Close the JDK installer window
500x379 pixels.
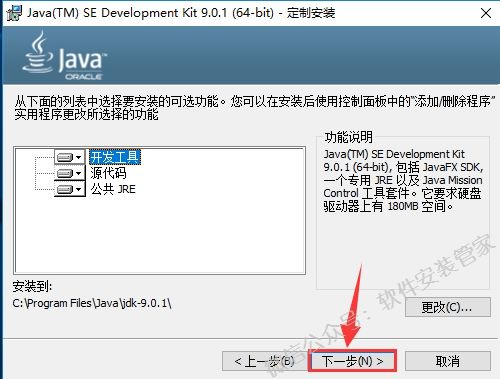click(x=486, y=13)
